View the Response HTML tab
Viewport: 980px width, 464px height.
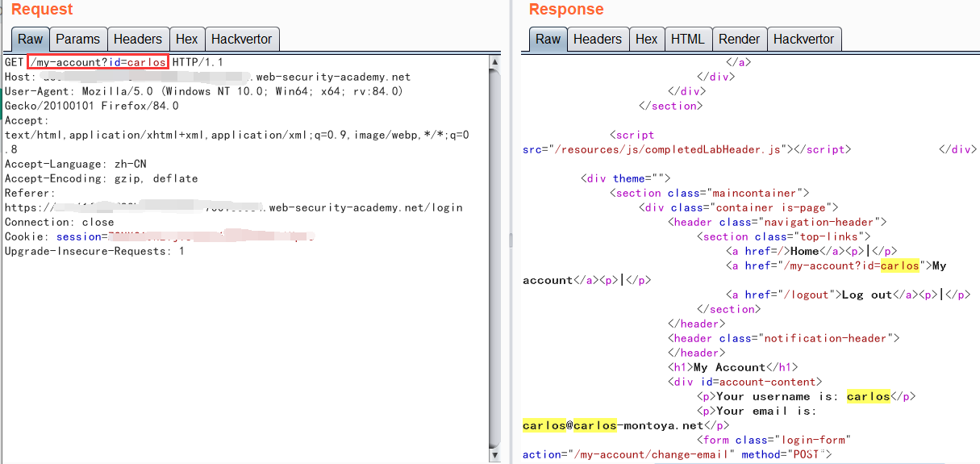[688, 39]
